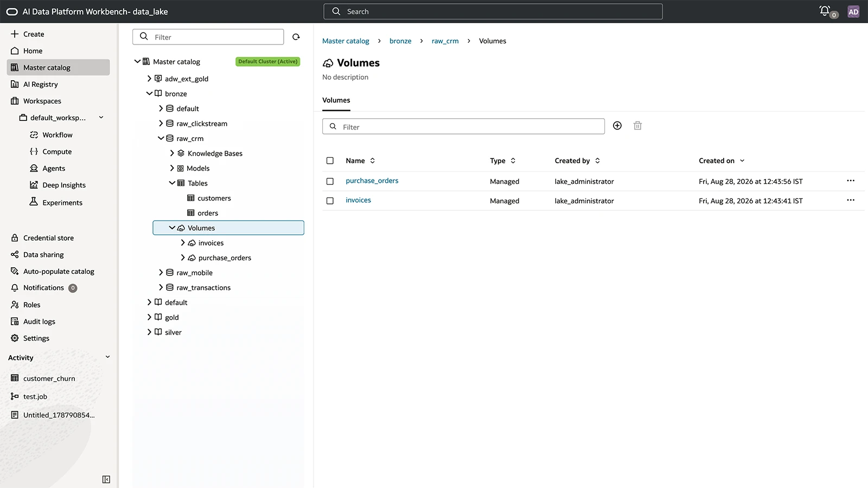
Task: Open Notifications in the sidebar
Action: [43, 288]
